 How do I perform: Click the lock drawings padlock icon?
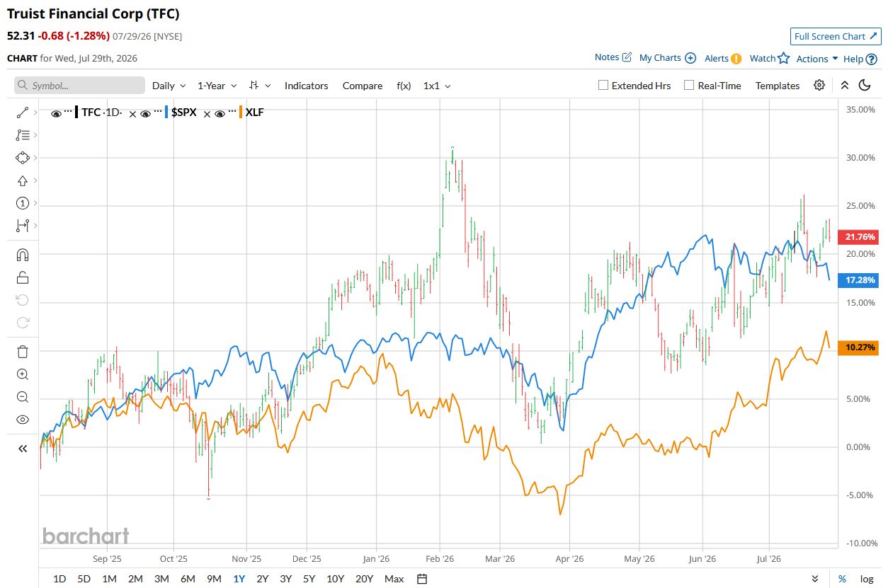[x=22, y=277]
